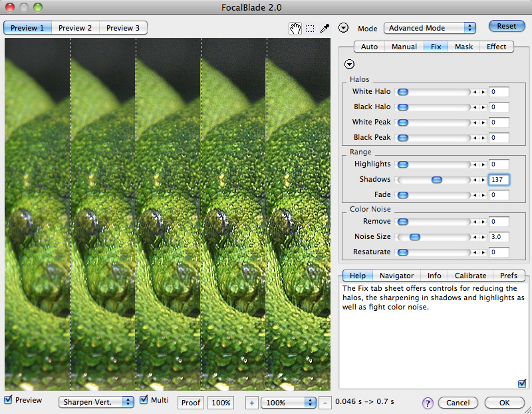Click the plus zoom in button

pyautogui.click(x=252, y=403)
